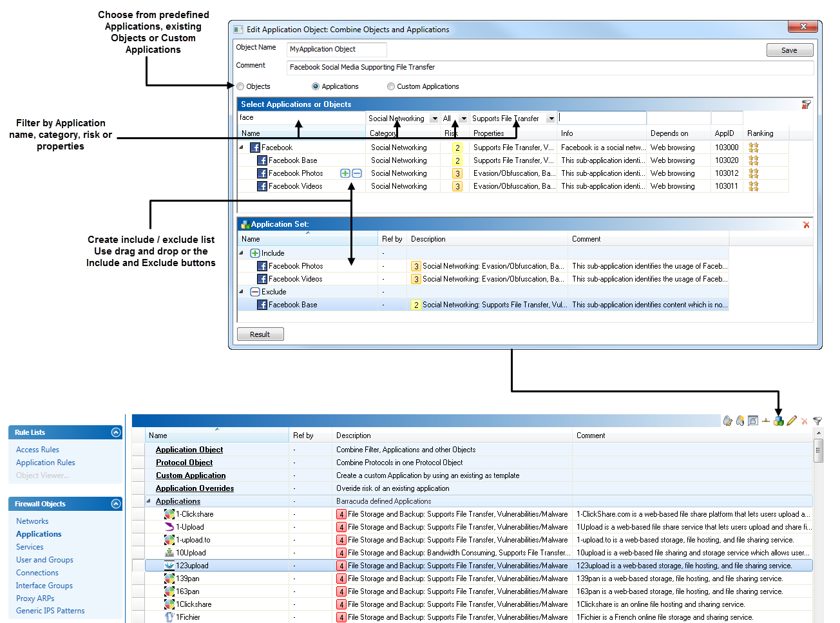This screenshot has height=623, width=840.
Task: Select the Objects radio button
Action: pyautogui.click(x=240, y=86)
